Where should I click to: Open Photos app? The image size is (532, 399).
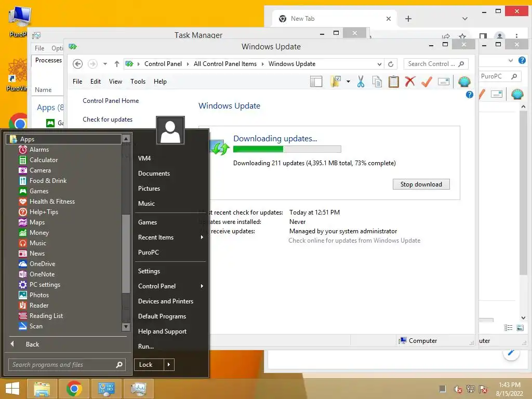[x=34, y=295]
